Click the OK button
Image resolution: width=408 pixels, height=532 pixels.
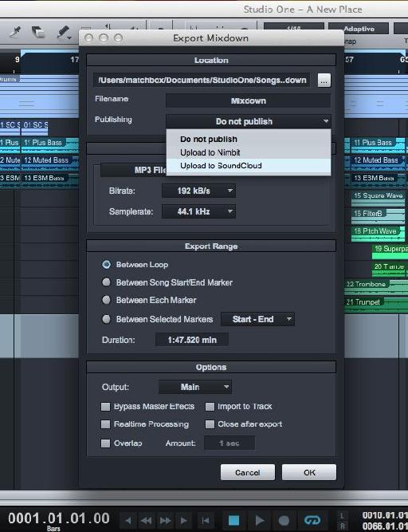(x=309, y=472)
